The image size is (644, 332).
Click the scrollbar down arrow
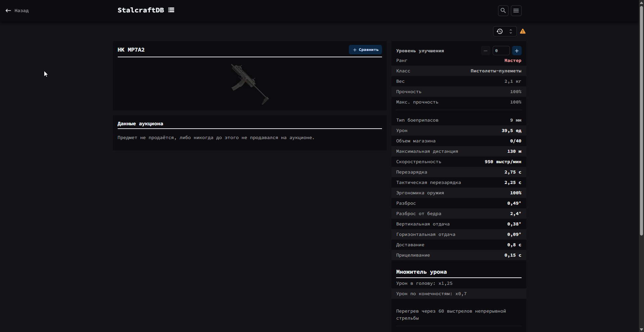pos(641,329)
